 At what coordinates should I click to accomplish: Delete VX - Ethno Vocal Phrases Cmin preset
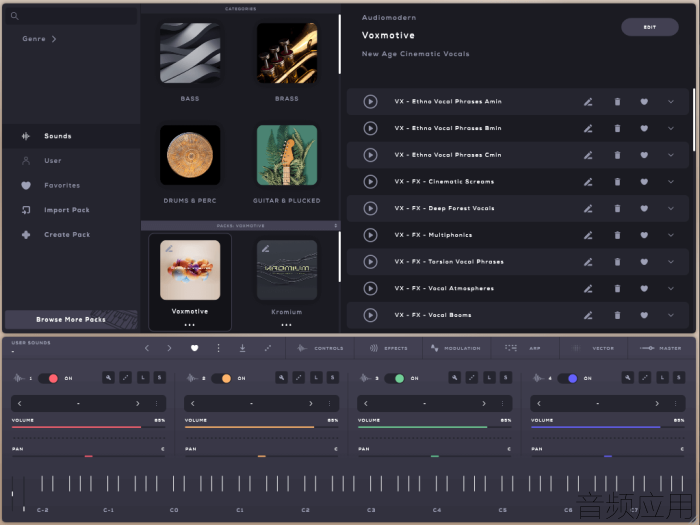coord(617,155)
